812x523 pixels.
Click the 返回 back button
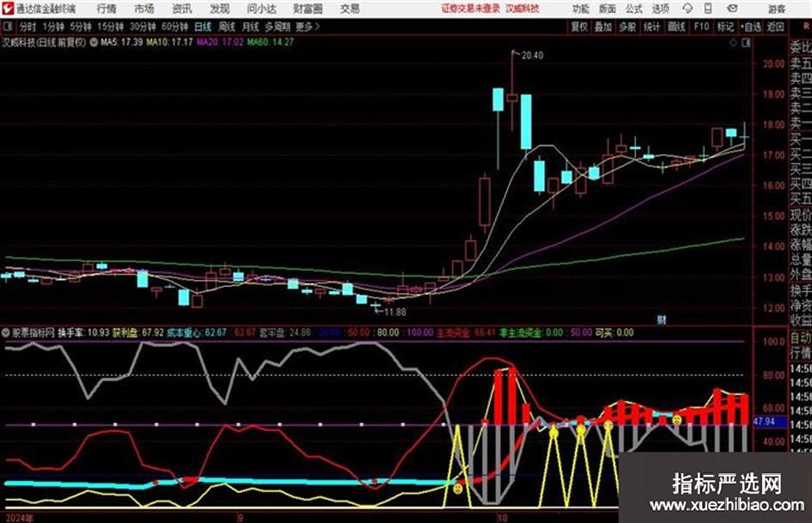pyautogui.click(x=775, y=27)
